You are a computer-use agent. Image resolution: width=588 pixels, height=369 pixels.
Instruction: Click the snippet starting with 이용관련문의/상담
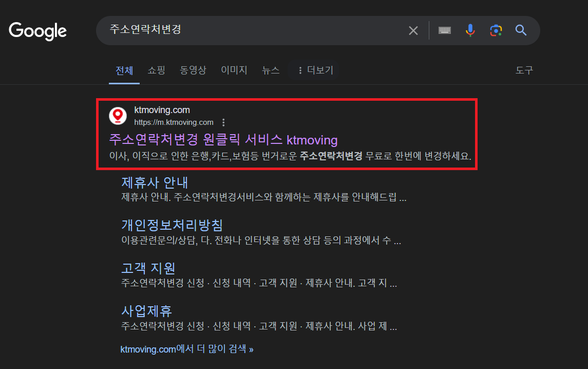261,240
